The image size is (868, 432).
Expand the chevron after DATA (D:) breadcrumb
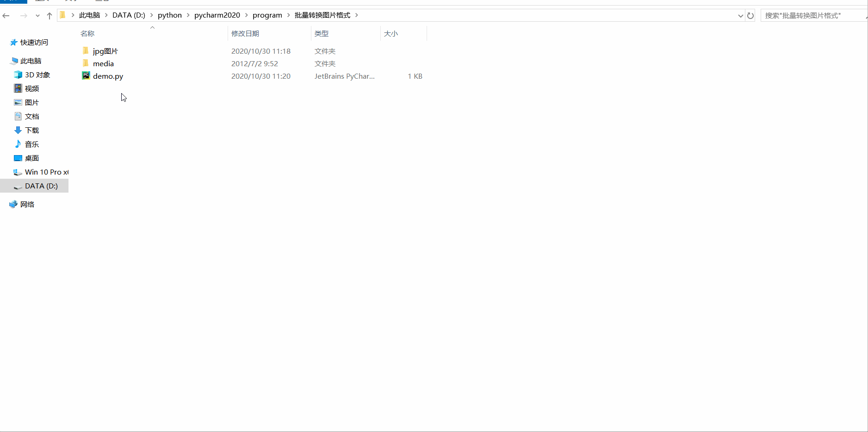(151, 15)
